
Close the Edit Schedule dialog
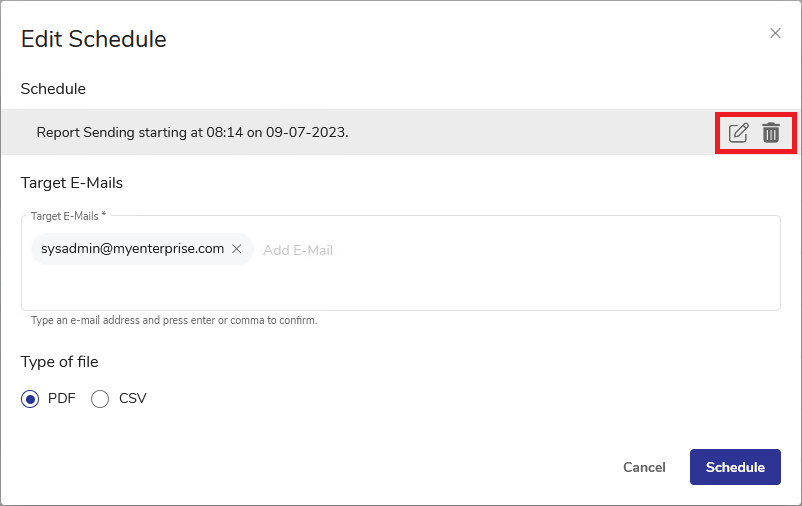point(775,33)
